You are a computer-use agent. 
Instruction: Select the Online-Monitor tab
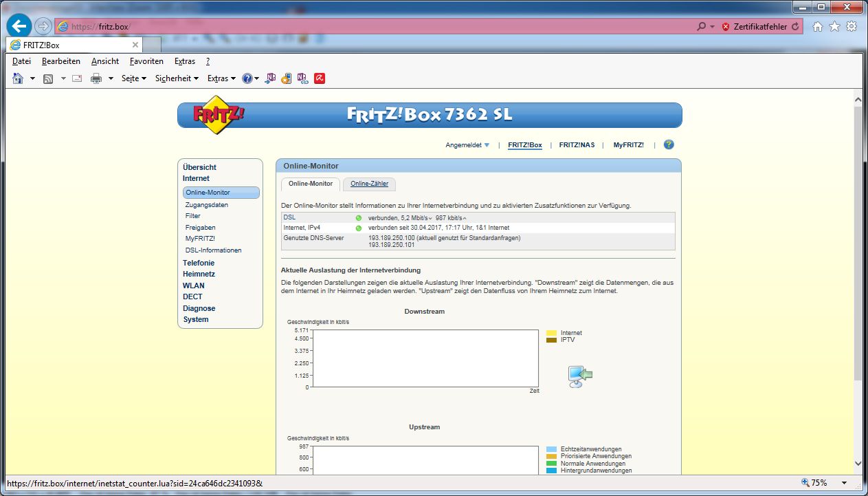pos(310,184)
